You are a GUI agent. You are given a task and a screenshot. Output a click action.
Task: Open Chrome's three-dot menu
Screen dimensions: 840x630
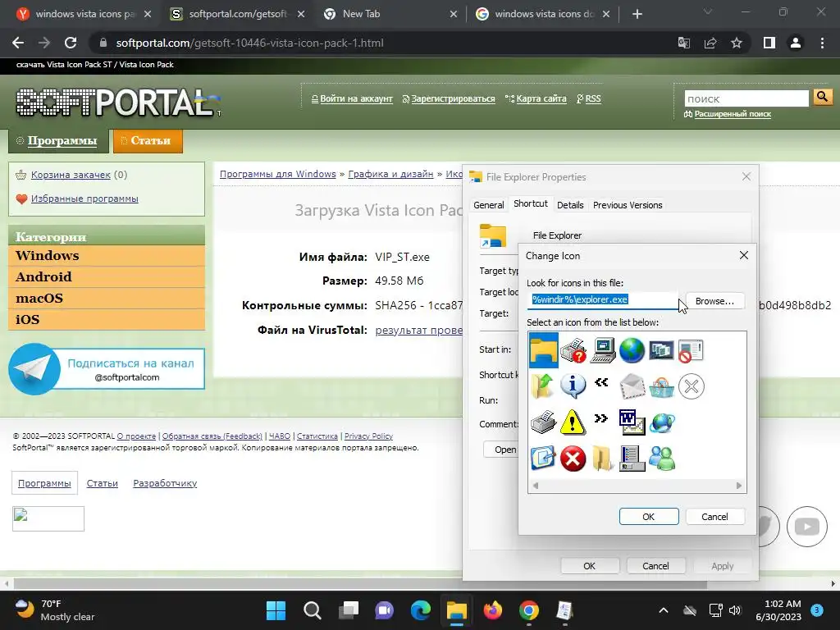[x=822, y=43]
